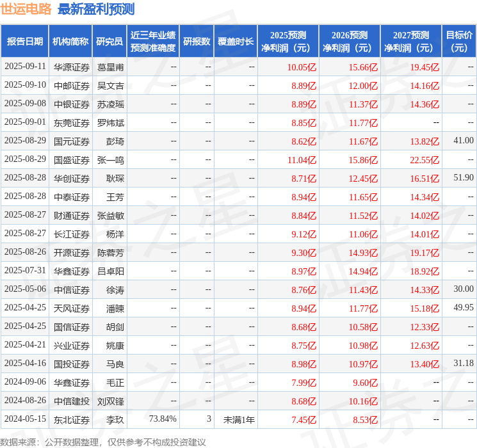
Task: Click the 2026预测净利润 column header
Action: point(349,42)
